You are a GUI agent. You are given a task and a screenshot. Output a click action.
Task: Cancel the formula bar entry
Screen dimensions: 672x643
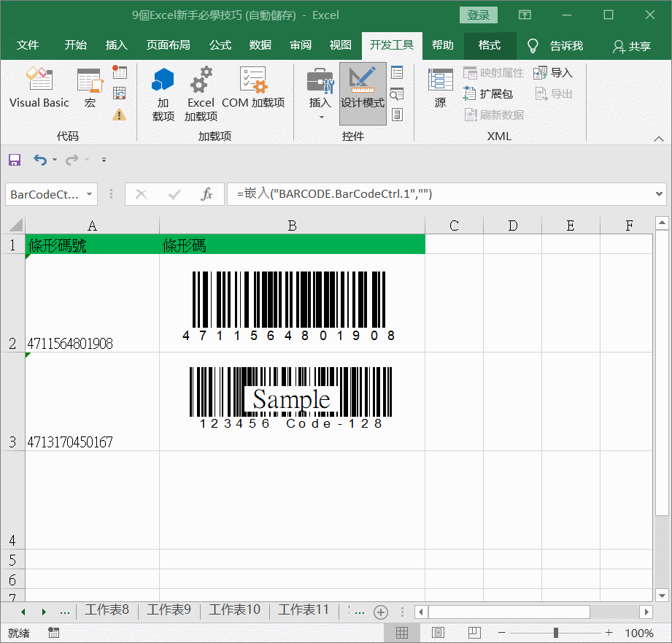pyautogui.click(x=141, y=195)
